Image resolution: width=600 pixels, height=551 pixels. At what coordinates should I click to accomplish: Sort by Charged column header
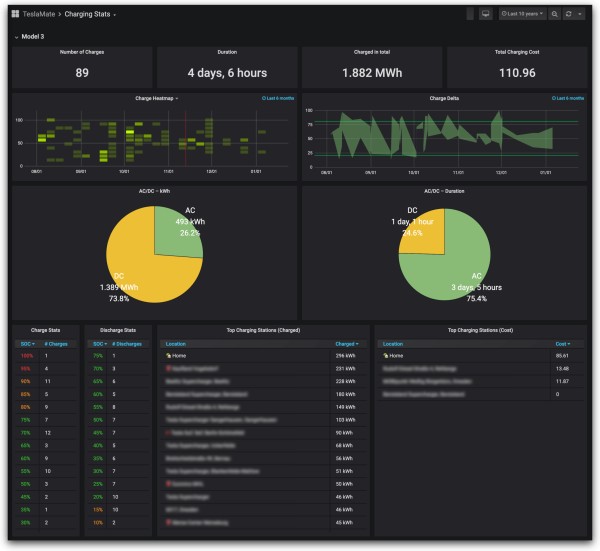[x=345, y=343]
